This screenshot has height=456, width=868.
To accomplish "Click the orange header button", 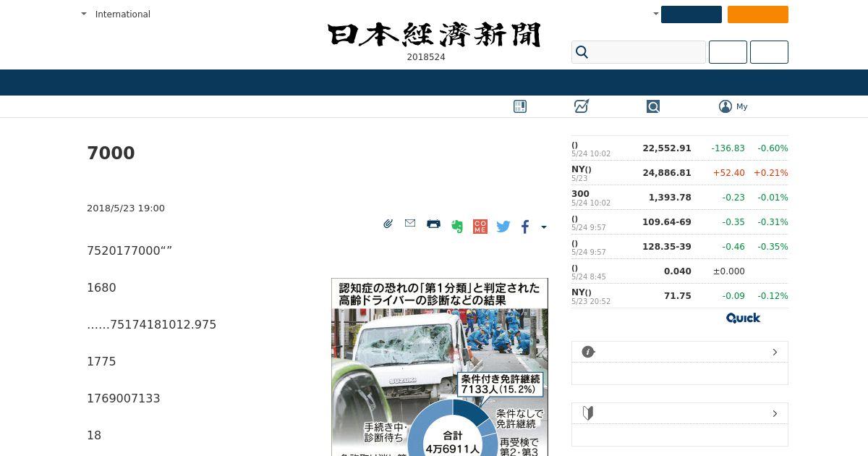I will (758, 14).
